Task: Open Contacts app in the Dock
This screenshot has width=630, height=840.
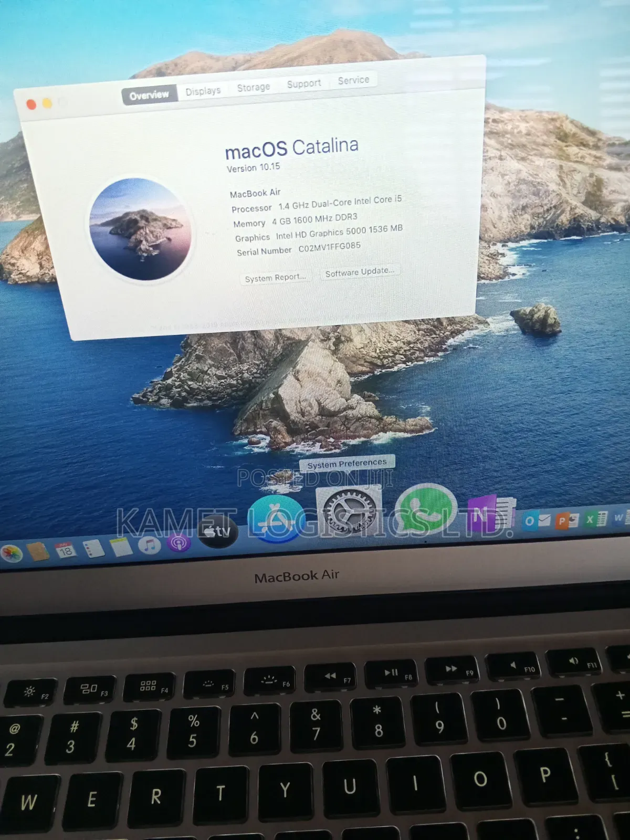Action: click(38, 551)
